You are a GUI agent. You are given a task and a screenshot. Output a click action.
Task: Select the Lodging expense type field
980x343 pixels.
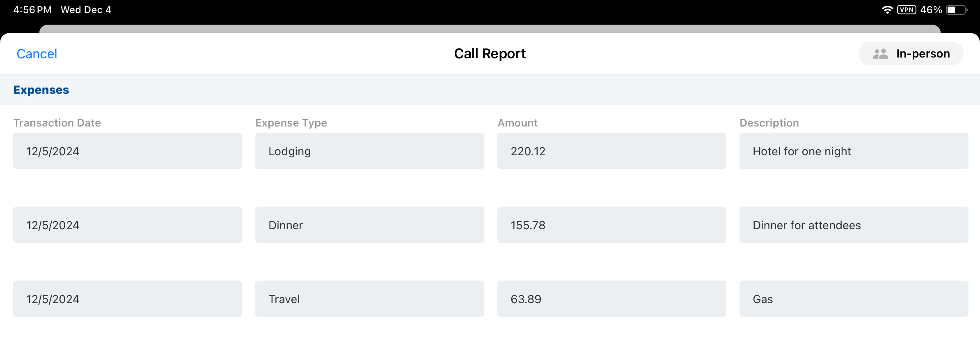tap(369, 151)
